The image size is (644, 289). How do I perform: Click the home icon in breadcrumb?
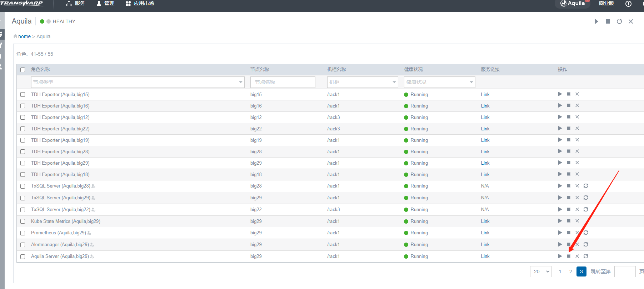tap(15, 36)
